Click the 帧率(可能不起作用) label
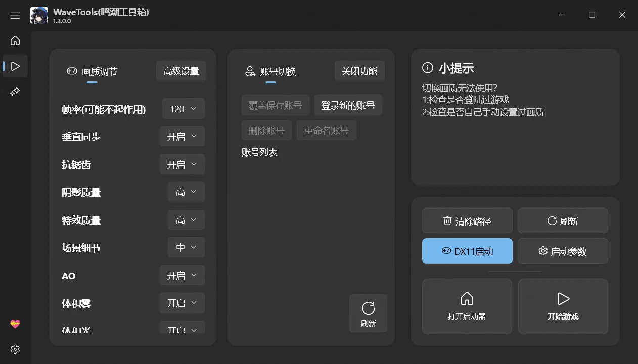638x364 pixels. [104, 109]
